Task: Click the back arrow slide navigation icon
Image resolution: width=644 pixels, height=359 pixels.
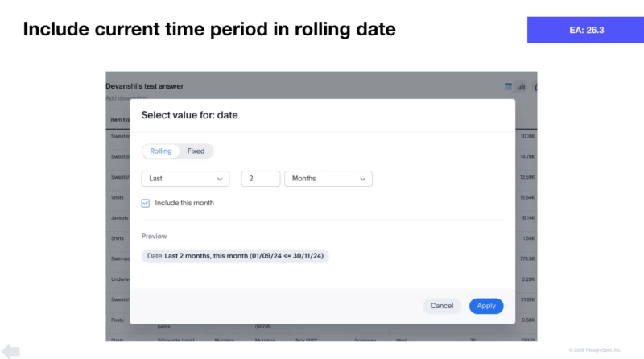Action: coord(11,350)
